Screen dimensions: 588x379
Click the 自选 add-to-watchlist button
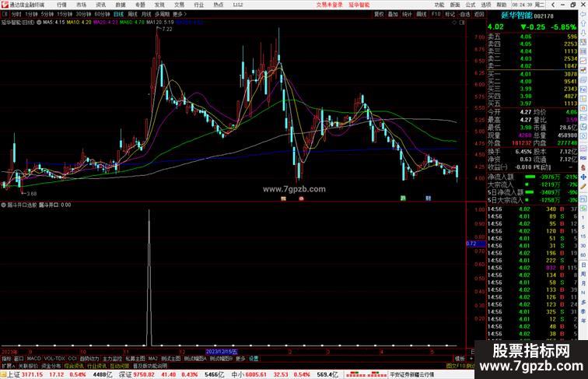(x=464, y=14)
